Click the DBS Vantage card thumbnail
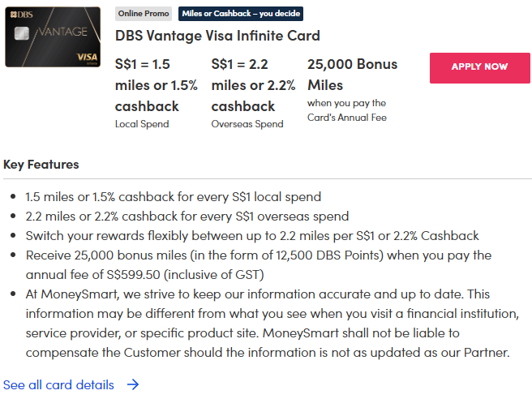The image size is (532, 399). coord(53,37)
